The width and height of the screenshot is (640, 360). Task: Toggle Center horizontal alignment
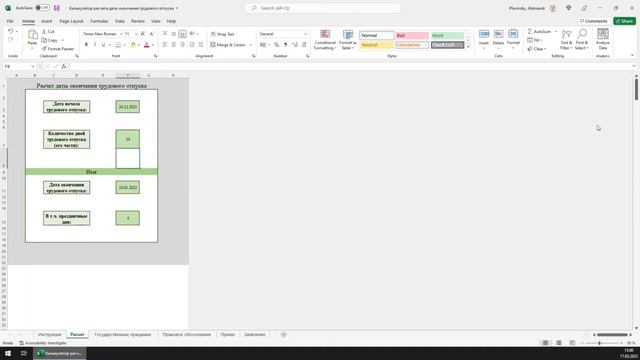tap(173, 44)
